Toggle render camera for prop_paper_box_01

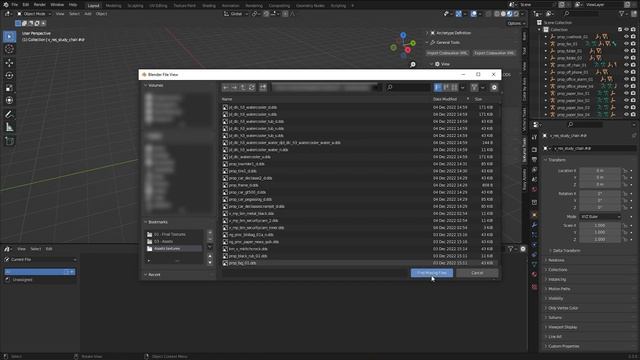(x=633, y=93)
